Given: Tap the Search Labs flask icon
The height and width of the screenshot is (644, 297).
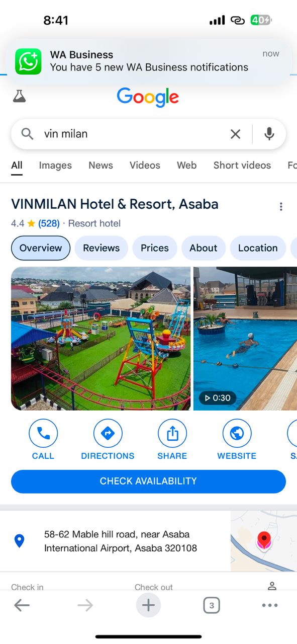Looking at the screenshot, I should [19, 96].
